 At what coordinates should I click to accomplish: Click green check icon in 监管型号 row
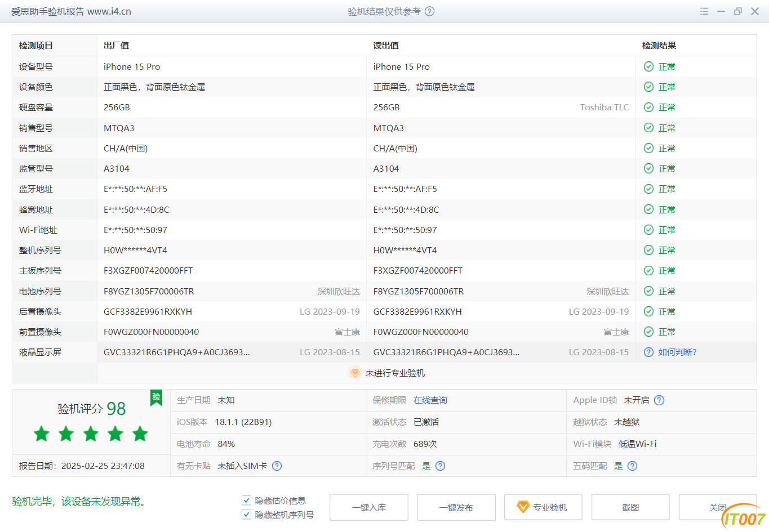click(648, 168)
